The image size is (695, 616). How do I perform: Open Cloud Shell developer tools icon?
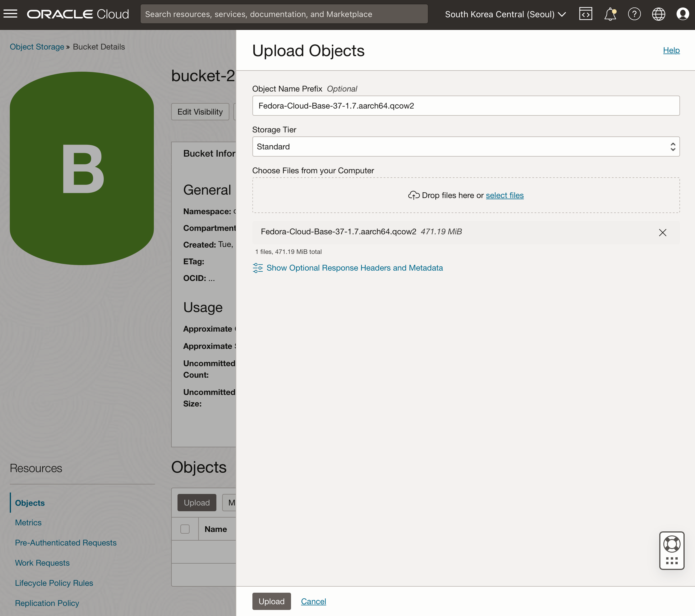point(586,14)
